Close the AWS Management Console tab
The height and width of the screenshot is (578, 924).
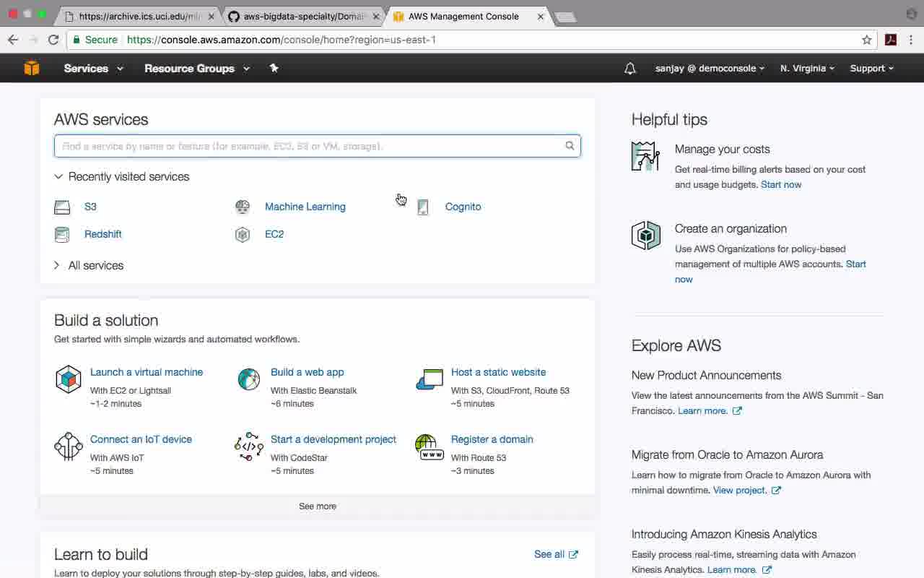(541, 16)
